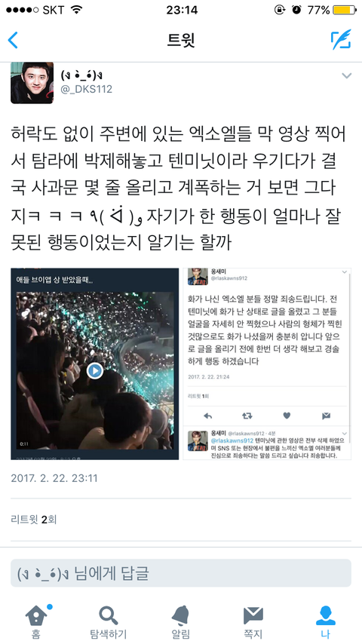Open the 알림 notifications tab
This screenshot has height=644, width=362.
point(181,621)
